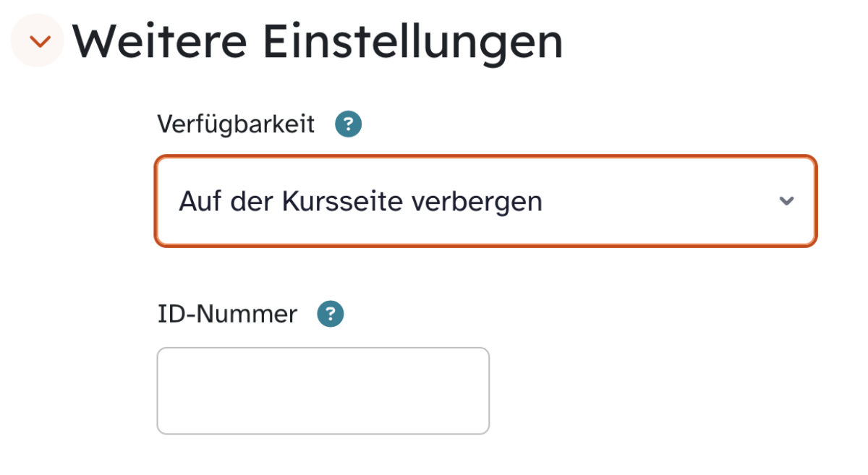
Task: Show the Verfügbarkeit help tooltip
Action: pos(348,124)
